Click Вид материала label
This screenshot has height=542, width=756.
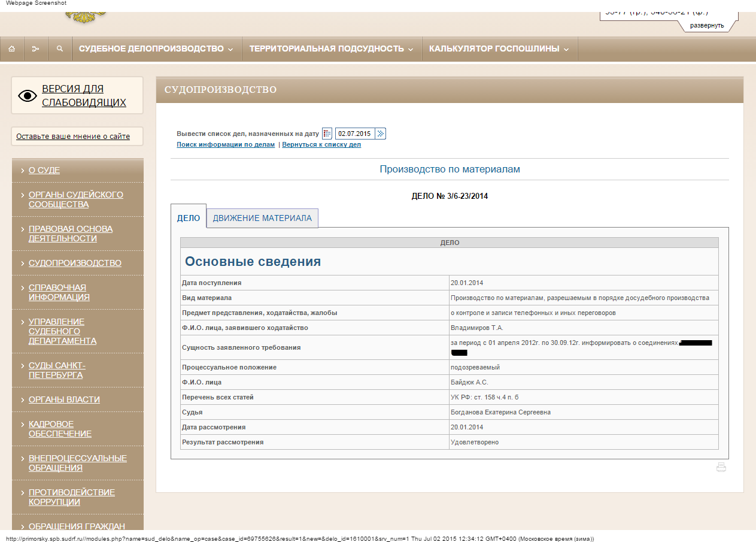pyautogui.click(x=207, y=298)
